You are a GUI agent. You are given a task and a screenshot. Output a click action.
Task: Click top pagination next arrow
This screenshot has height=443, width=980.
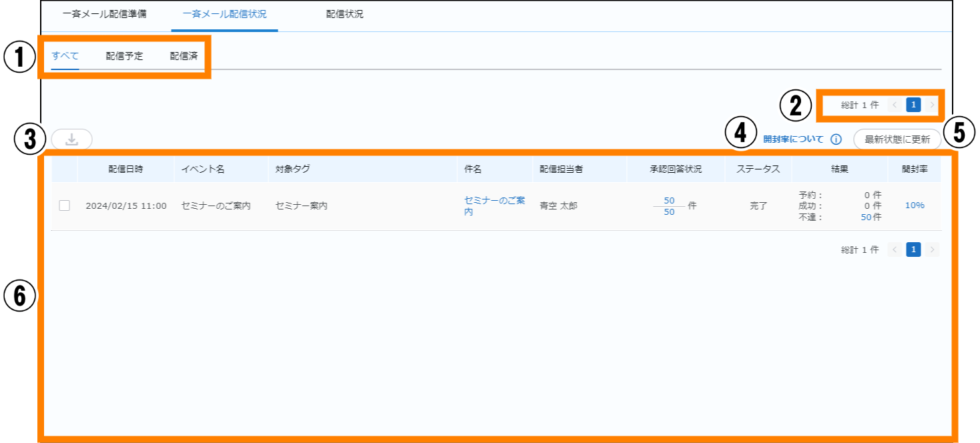point(933,105)
